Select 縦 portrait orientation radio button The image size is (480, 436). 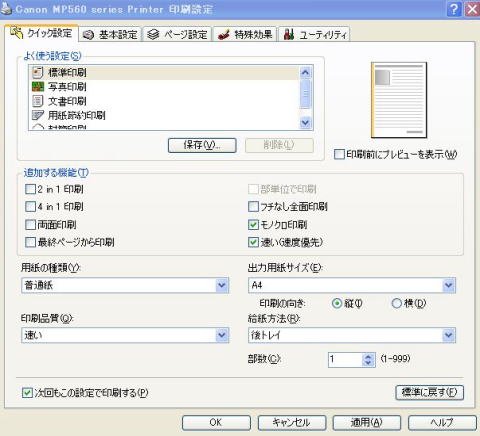tap(337, 303)
